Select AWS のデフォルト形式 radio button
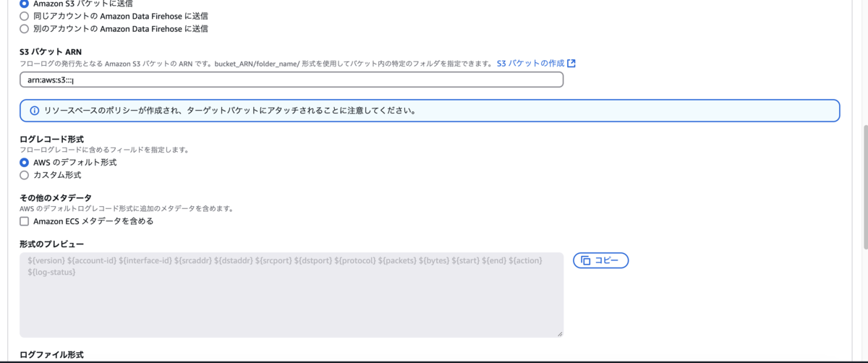This screenshot has height=363, width=868. pyautogui.click(x=24, y=163)
